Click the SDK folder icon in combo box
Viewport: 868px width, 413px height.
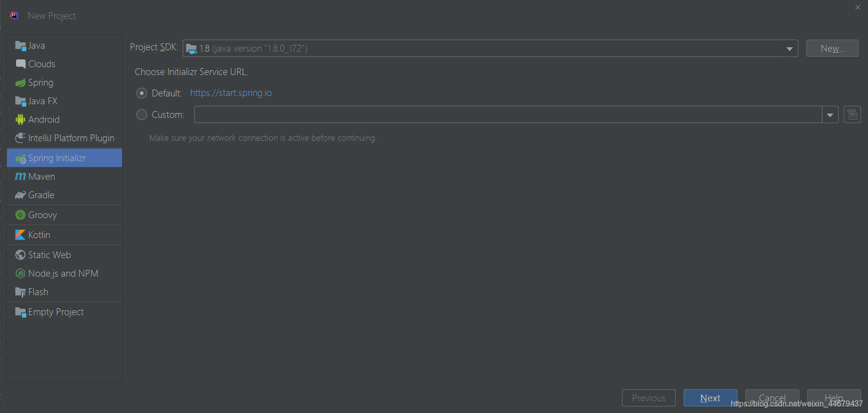(x=191, y=49)
